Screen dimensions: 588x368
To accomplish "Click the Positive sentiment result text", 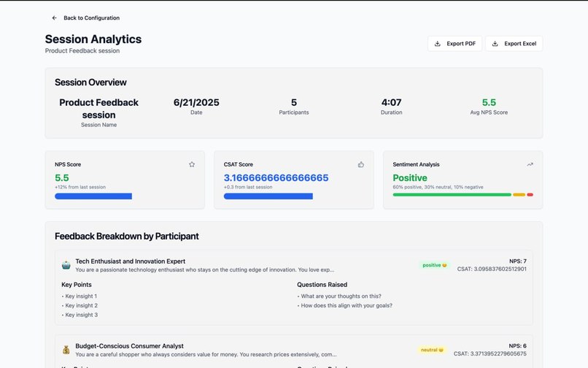I will coord(410,177).
